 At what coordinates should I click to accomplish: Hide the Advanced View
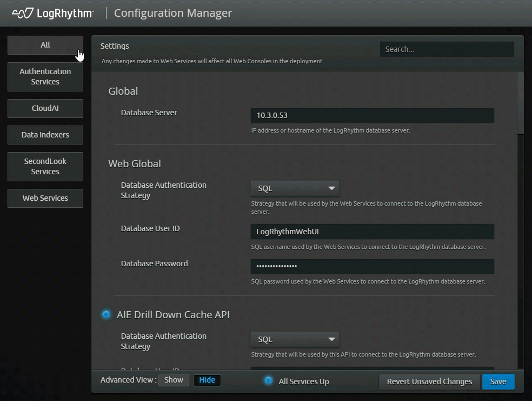click(x=207, y=380)
